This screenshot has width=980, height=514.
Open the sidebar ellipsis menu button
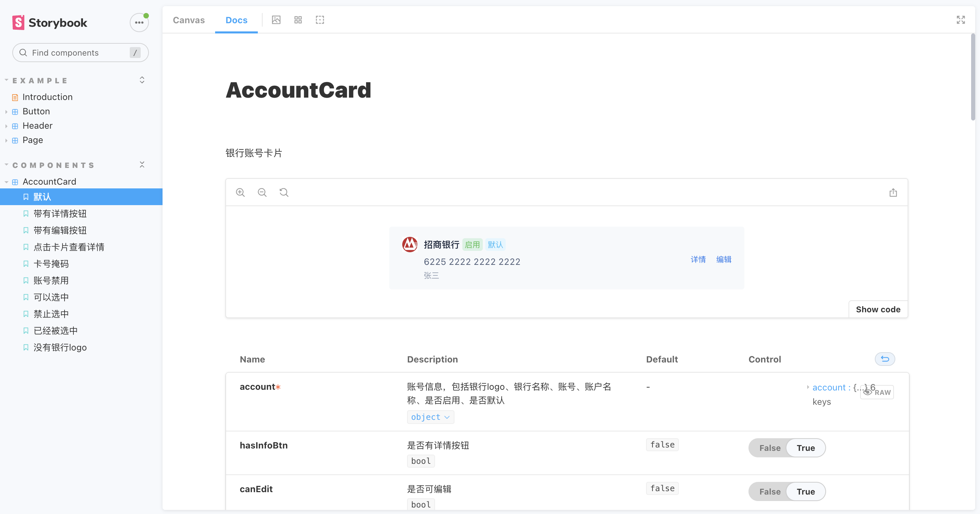[x=139, y=23]
